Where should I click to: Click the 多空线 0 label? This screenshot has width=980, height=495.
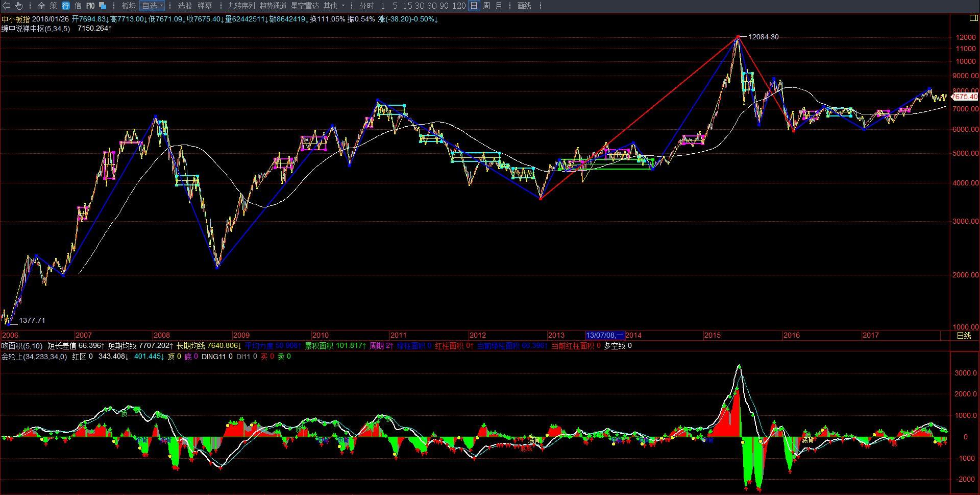[618, 346]
